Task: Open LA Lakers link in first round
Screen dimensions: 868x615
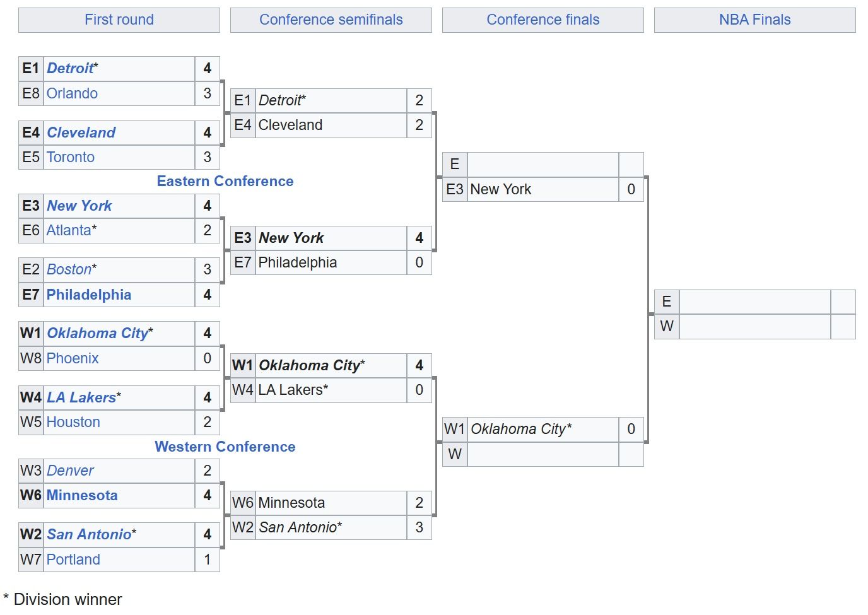Action: (x=81, y=397)
